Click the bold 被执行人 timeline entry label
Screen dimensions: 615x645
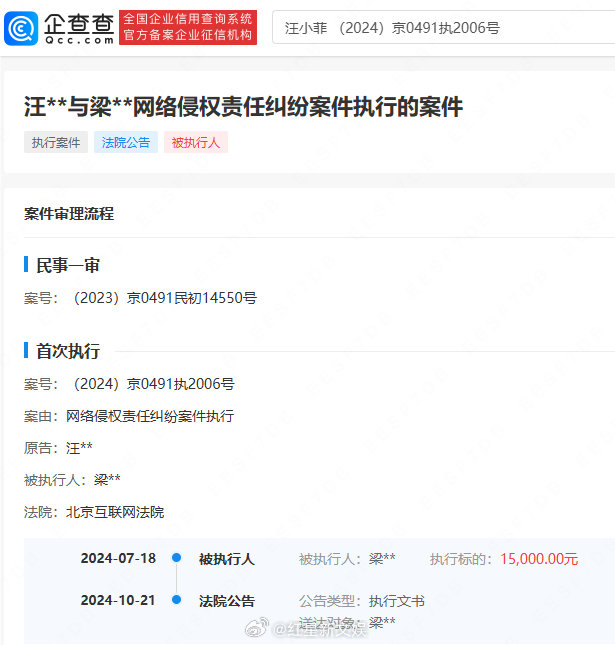coord(227,559)
